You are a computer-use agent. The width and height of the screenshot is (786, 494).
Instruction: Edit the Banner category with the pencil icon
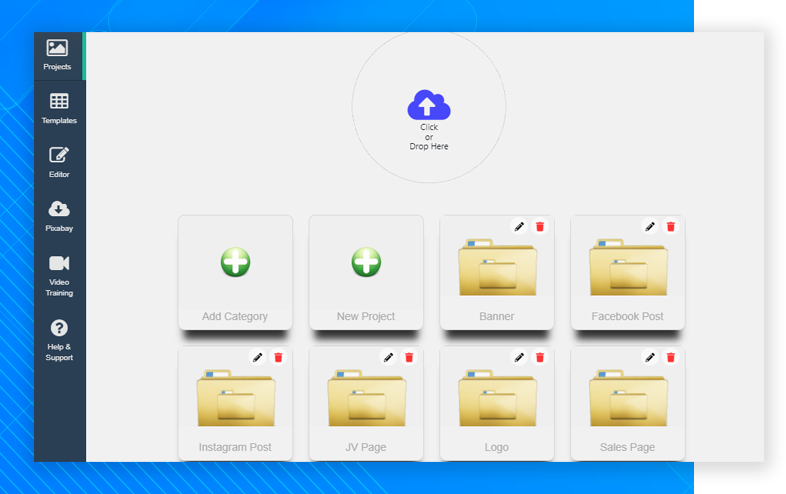tap(519, 227)
